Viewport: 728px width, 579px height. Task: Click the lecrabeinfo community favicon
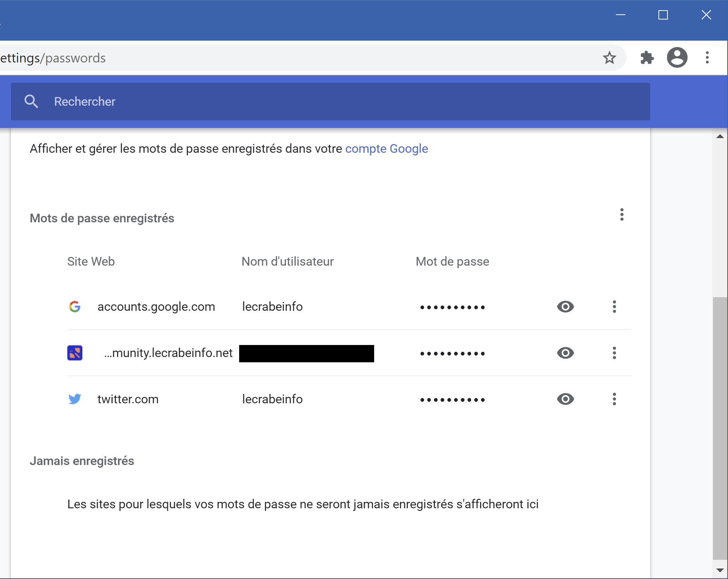coord(75,353)
